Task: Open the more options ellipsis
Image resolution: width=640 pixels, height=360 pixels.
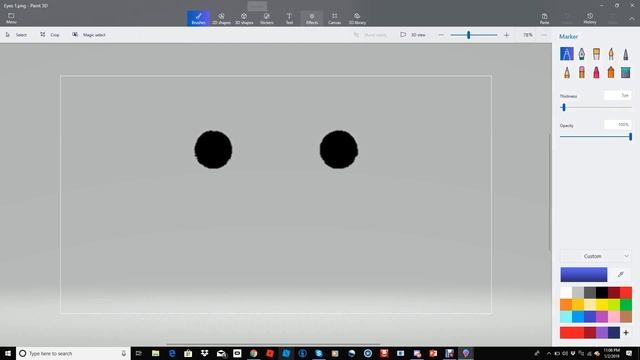Action: coord(544,35)
